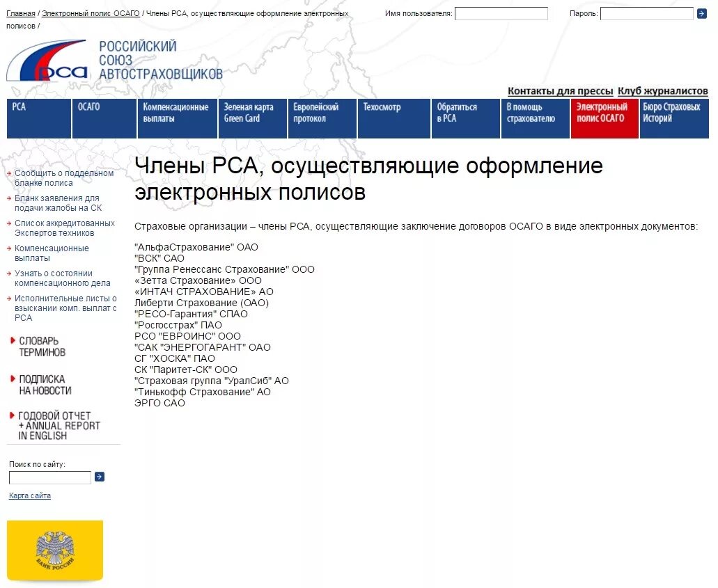Screen dimensions: 718x588
Task: Select "ВСК" САО list entry
Action: [x=159, y=259]
